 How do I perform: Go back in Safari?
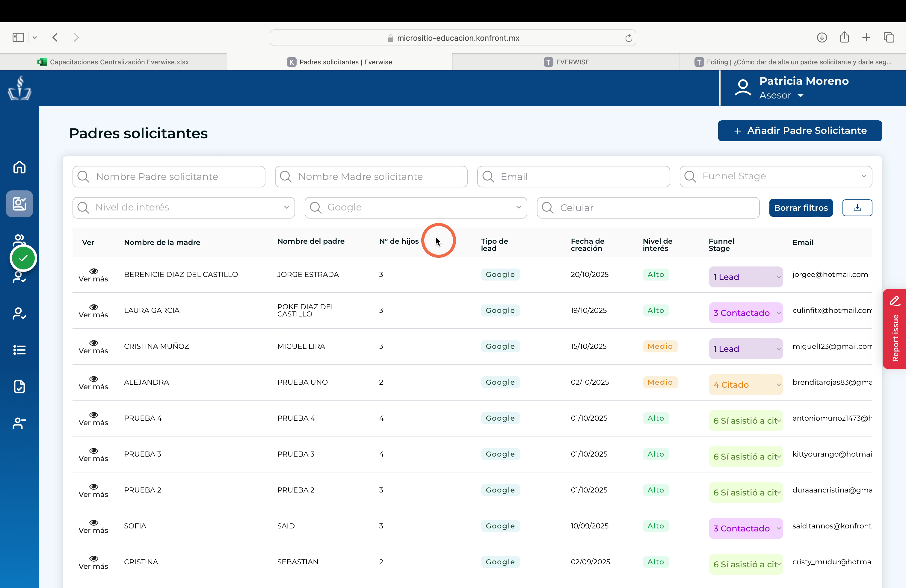[55, 37]
